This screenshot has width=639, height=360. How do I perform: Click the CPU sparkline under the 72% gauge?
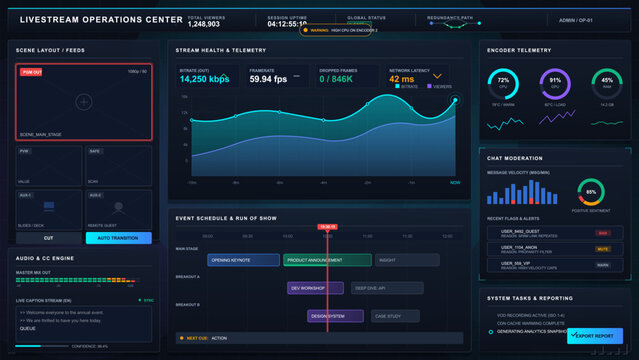[505, 124]
